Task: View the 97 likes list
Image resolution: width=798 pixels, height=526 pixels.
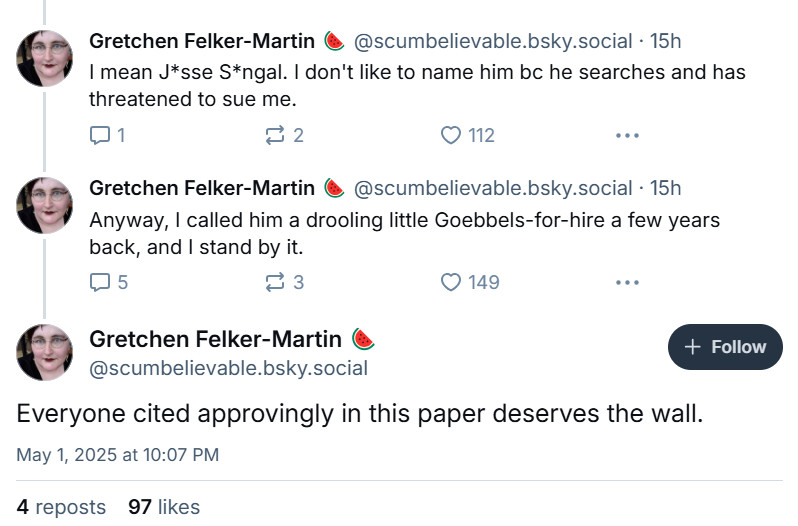Action: coord(164,507)
